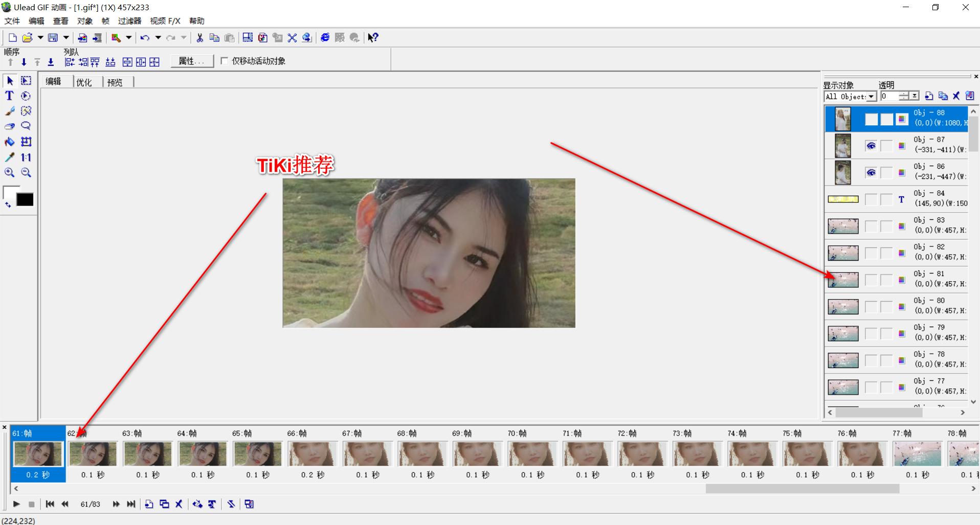Screen dimensions: 980x525
Task: Click the Cut scissors icon
Action: coord(199,38)
